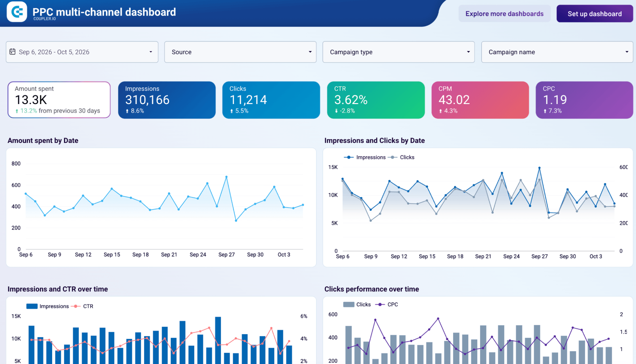This screenshot has height=364, width=636.
Task: Click the CPC legend marker in Clicks performance chart
Action: point(380,304)
